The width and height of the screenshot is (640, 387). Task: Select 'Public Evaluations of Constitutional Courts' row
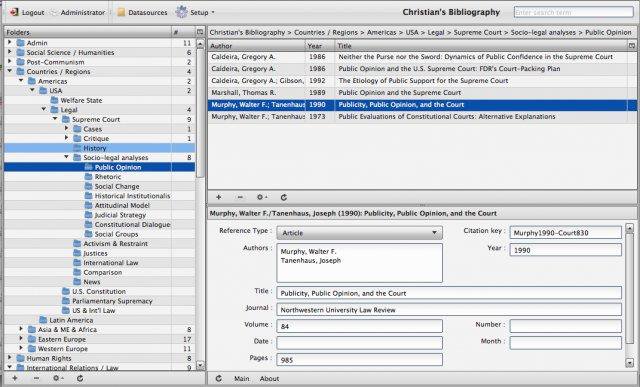[x=422, y=116]
